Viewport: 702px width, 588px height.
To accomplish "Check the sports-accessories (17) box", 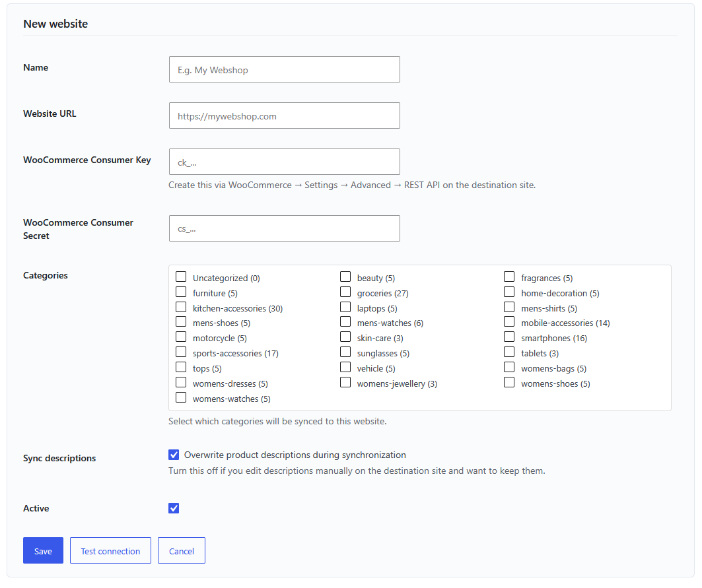I will (181, 352).
